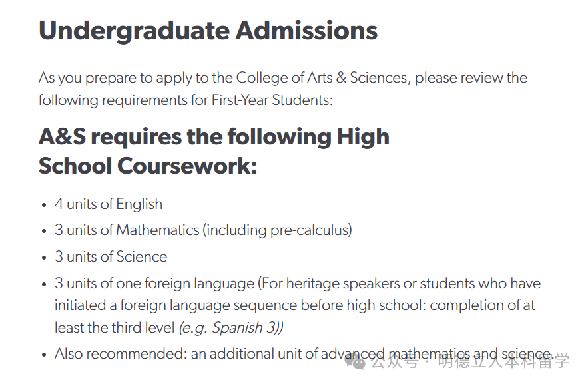Click the 'initiated a foreign language sequence' line

click(295, 305)
